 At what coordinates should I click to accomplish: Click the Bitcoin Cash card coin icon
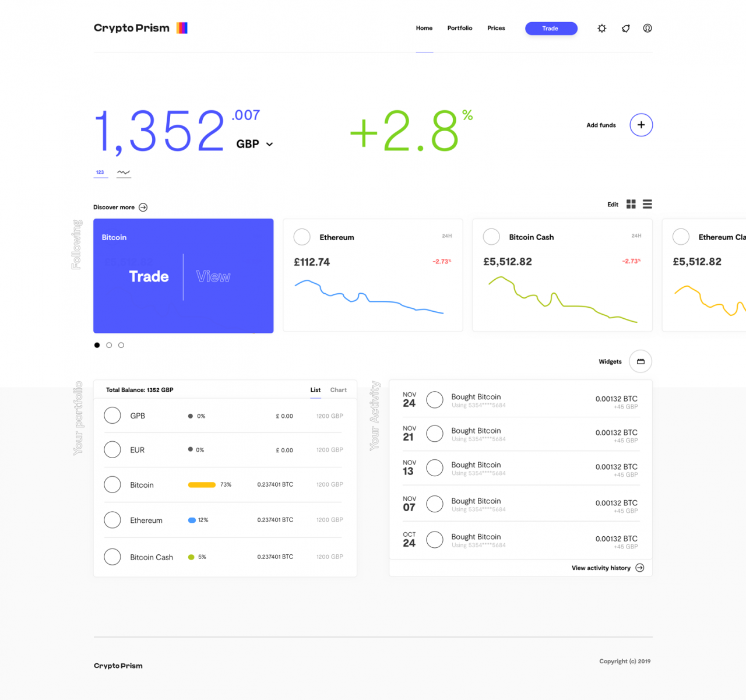click(491, 237)
